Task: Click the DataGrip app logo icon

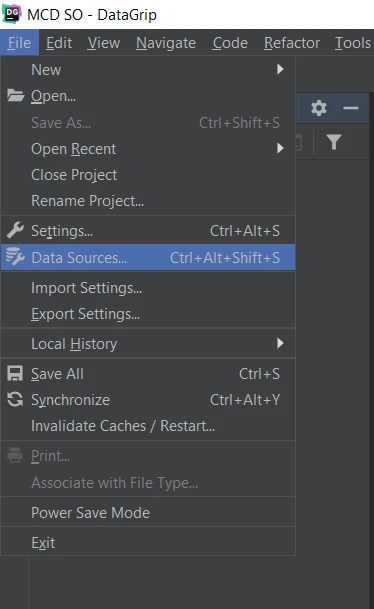Action: (x=11, y=14)
